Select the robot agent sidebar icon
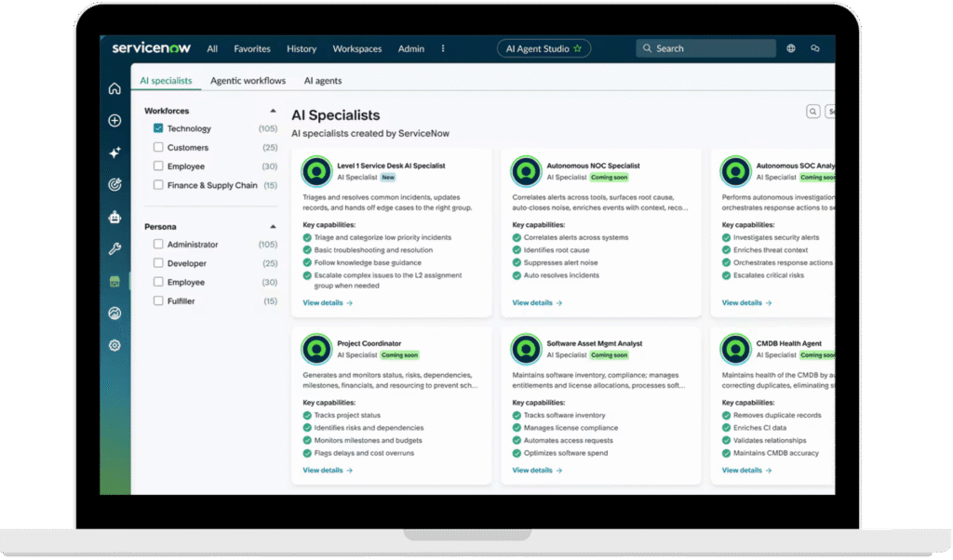Screen dimensions: 953x560 [114, 218]
